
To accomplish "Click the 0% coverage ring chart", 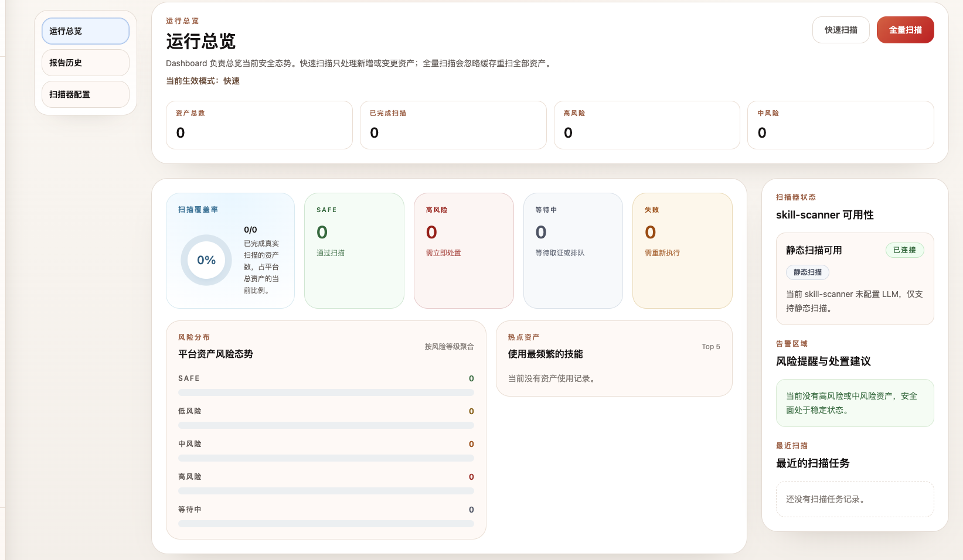I will coord(206,260).
